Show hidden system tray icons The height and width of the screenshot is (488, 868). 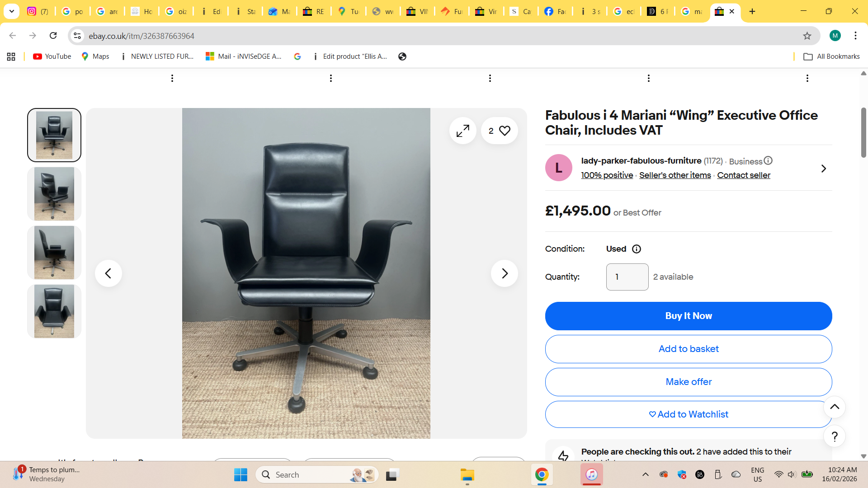(646, 474)
